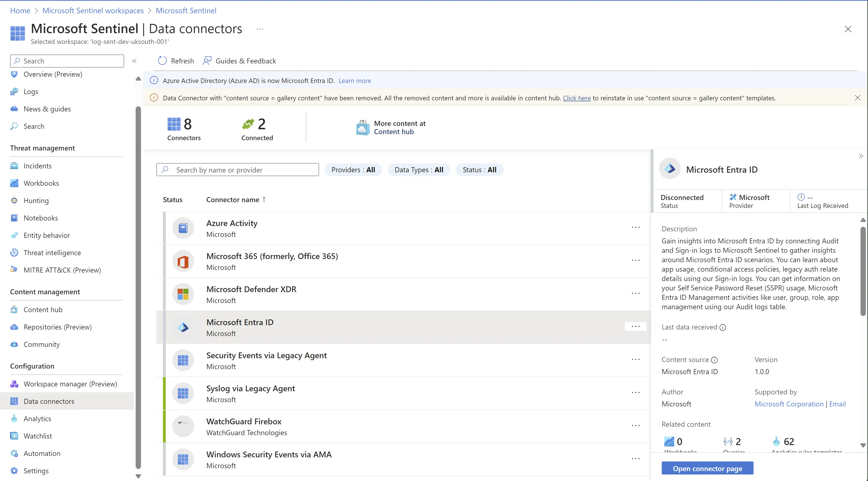
Task: Collapse the left navigation menu
Action: coord(134,61)
